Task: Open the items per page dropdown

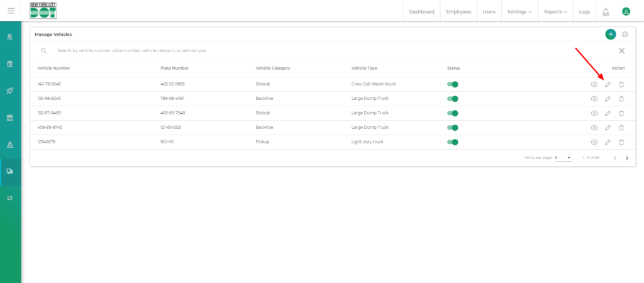Action: pyautogui.click(x=563, y=158)
